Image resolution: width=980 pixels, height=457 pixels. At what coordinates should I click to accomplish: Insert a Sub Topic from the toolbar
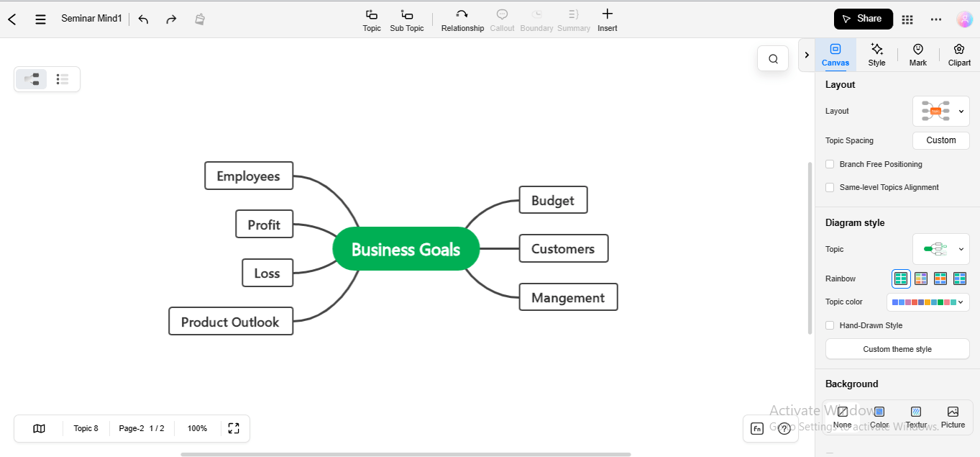[406, 19]
